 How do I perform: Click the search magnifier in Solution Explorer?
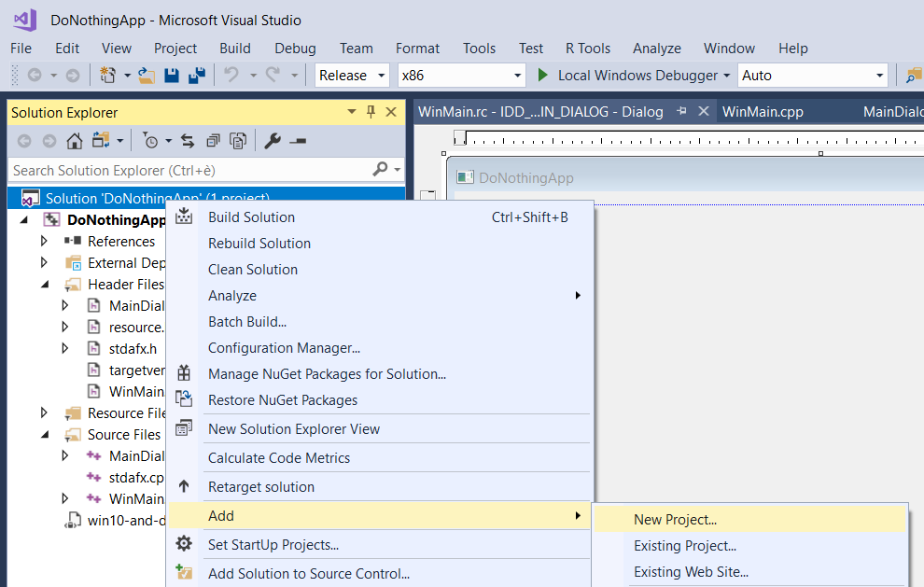point(380,170)
